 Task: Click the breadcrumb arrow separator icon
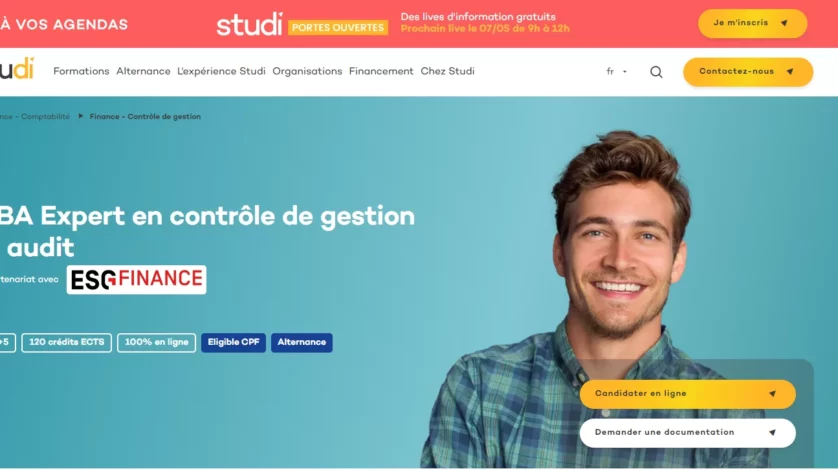[81, 116]
